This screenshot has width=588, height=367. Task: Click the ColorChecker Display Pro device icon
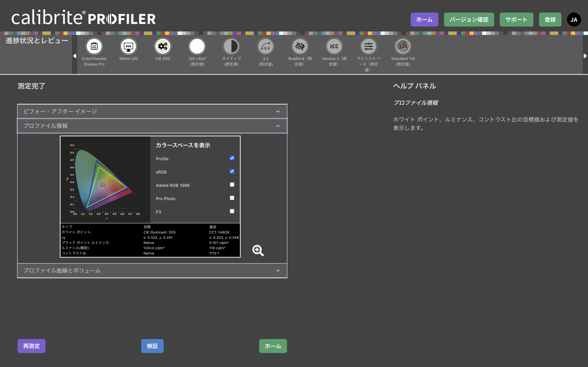(x=94, y=46)
